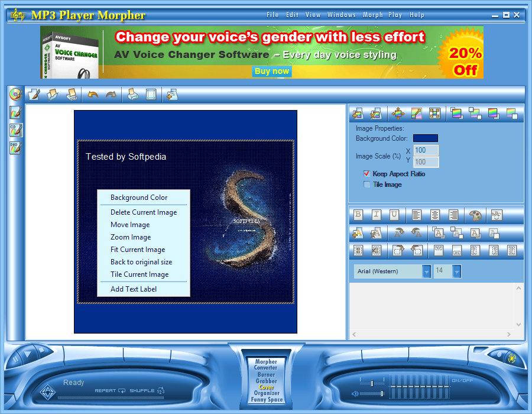Adjust the volume slider
532x414 pixels.
(x=371, y=394)
